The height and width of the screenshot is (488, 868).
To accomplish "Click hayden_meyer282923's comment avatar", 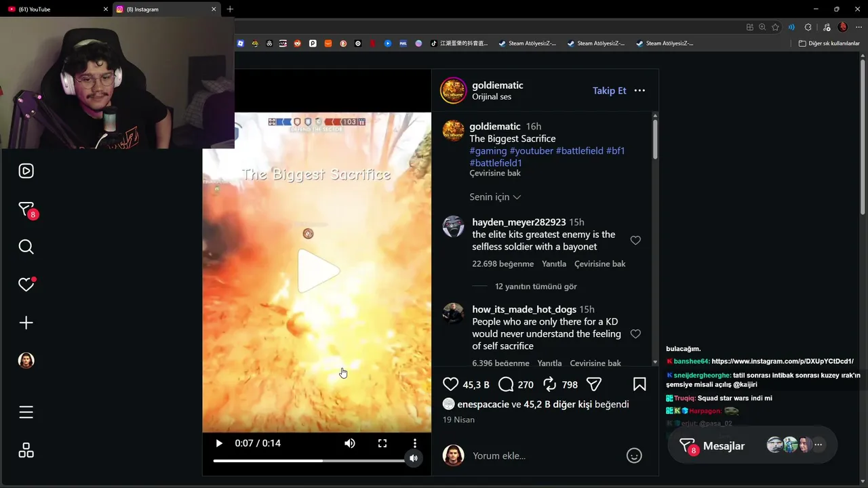I will coord(453,226).
